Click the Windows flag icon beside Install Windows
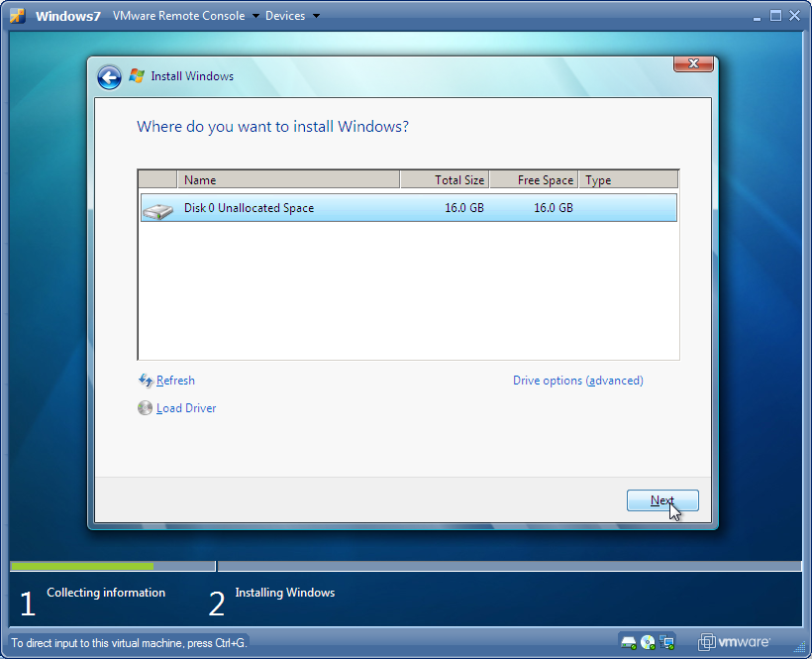 [137, 76]
